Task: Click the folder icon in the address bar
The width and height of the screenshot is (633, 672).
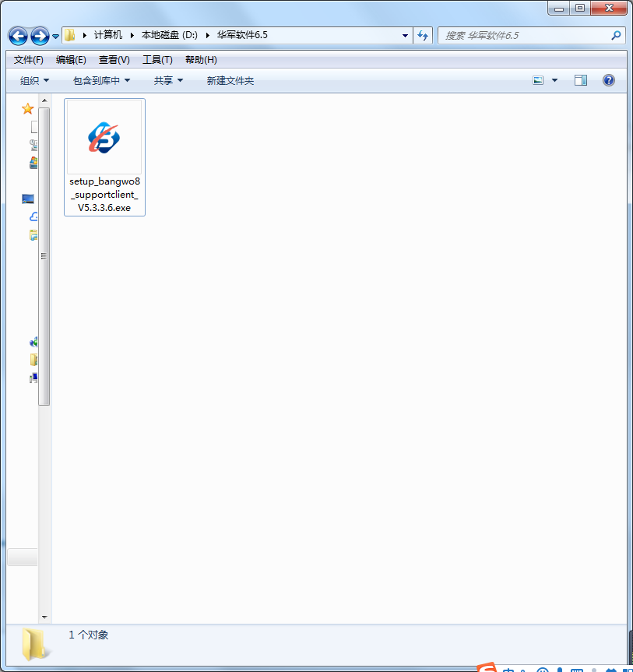Action: click(x=69, y=35)
